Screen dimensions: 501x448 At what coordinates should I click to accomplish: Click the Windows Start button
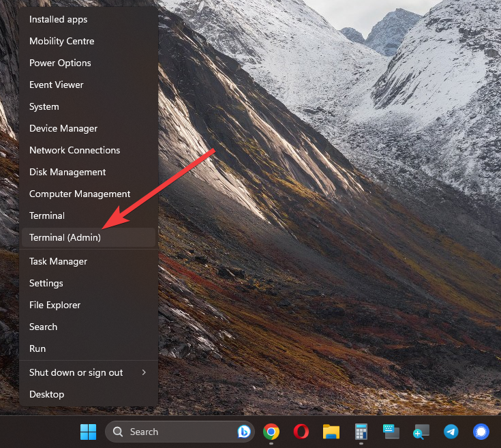coord(89,432)
